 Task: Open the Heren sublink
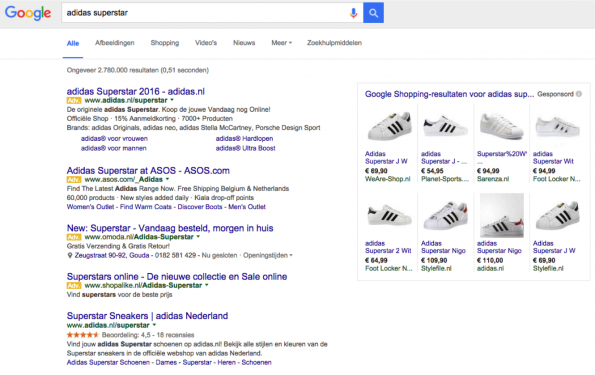(x=227, y=362)
